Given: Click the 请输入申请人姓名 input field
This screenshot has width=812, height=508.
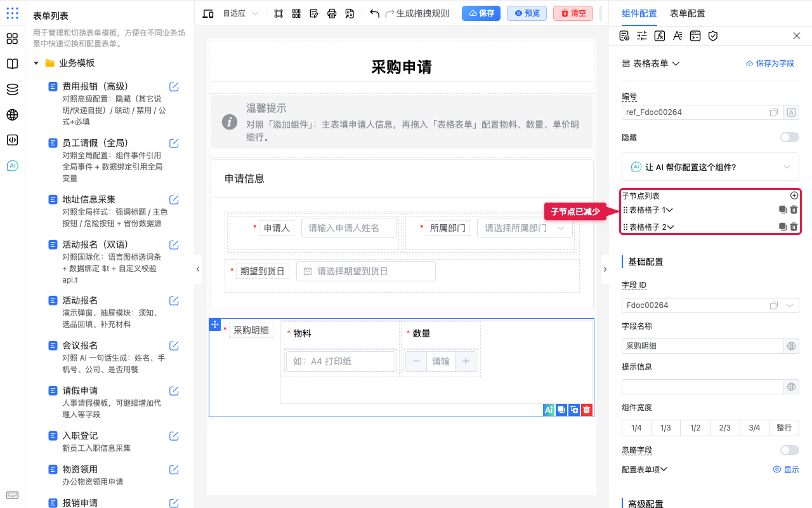Looking at the screenshot, I should (349, 228).
